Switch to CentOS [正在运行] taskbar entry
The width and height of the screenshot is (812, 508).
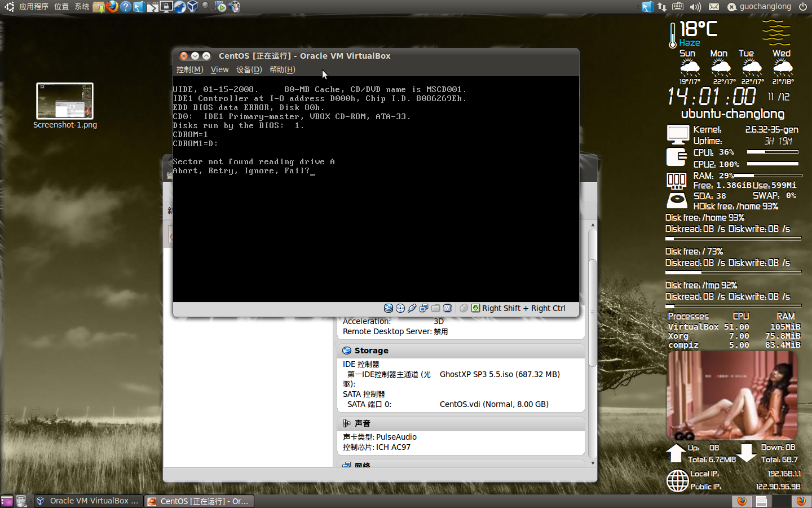click(198, 501)
